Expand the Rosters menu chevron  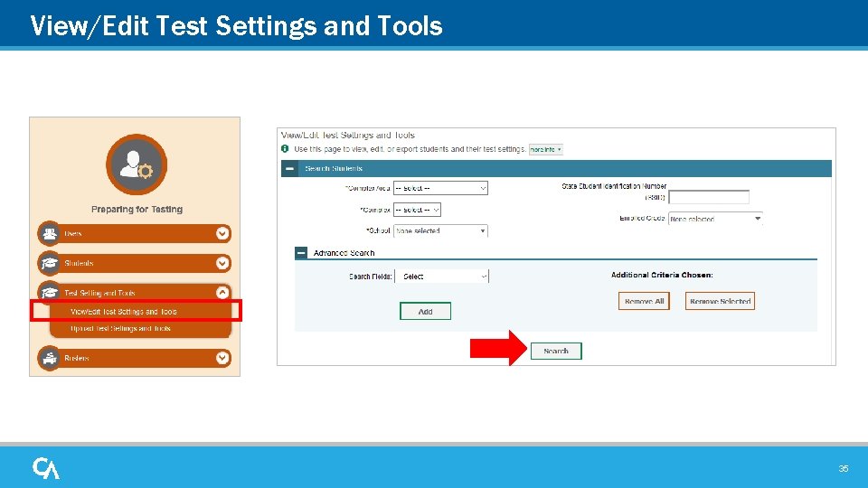[222, 358]
